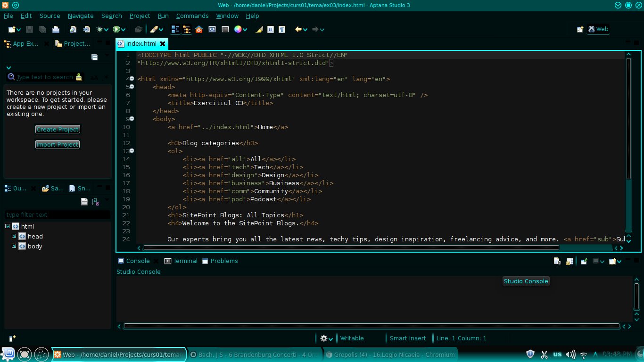The image size is (644, 362).
Task: Toggle show whitespace characters pilcrow icon
Action: click(x=282, y=29)
